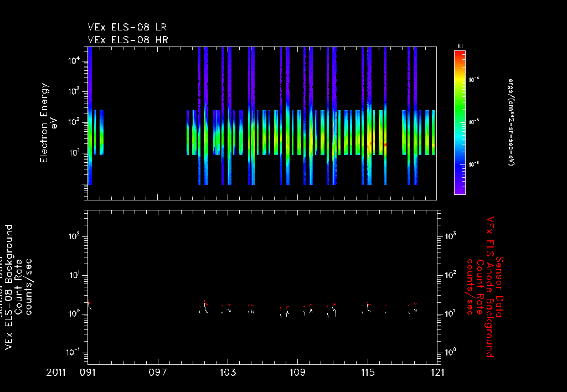Click the 10^0 tick on right count-rate axis
Viewport: 567px width, 392px height.
click(450, 352)
